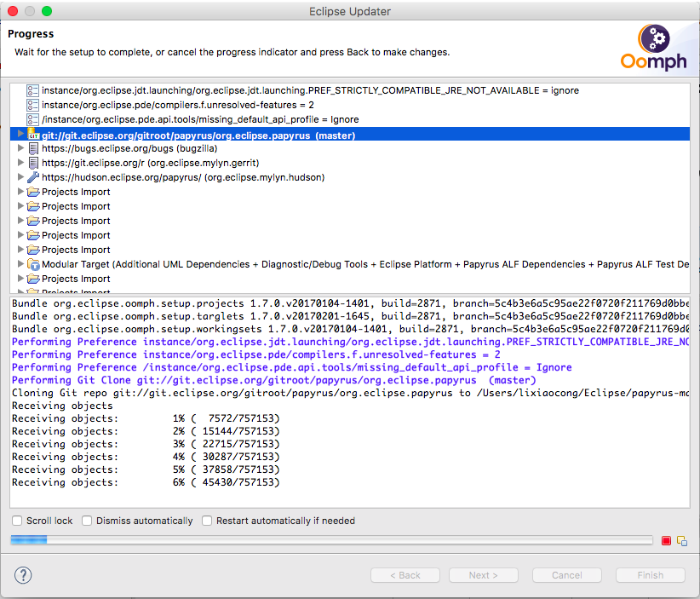Click the wrench icon beside the hudson.eclipse.org entry
This screenshot has width=700, height=599.
pyautogui.click(x=33, y=177)
